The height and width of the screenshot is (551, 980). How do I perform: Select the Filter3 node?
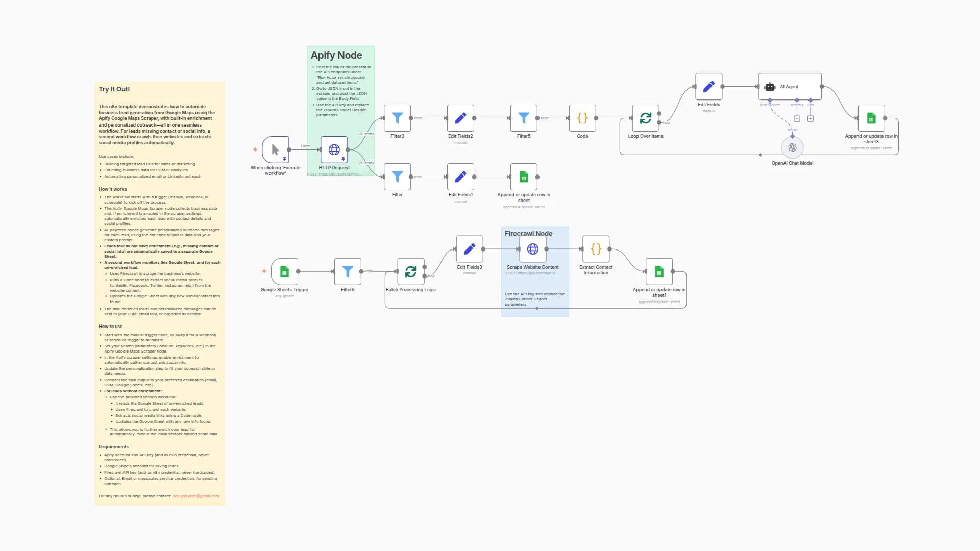[x=397, y=118]
